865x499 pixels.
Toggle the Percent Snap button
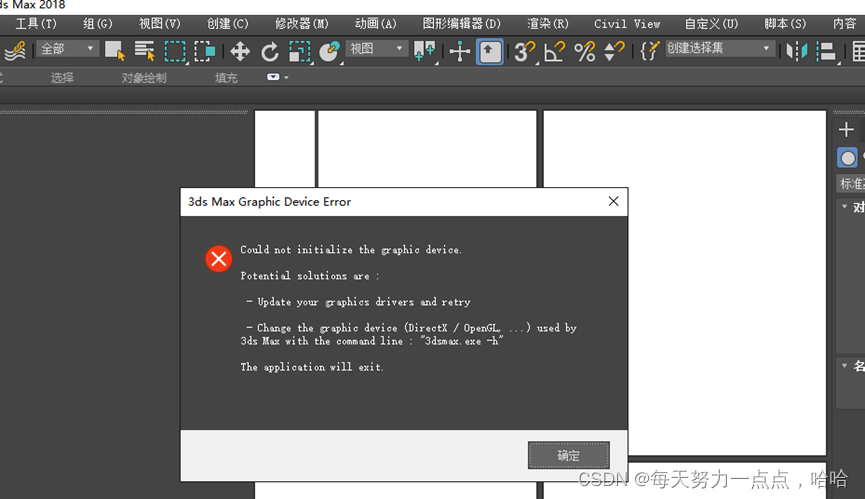584,52
